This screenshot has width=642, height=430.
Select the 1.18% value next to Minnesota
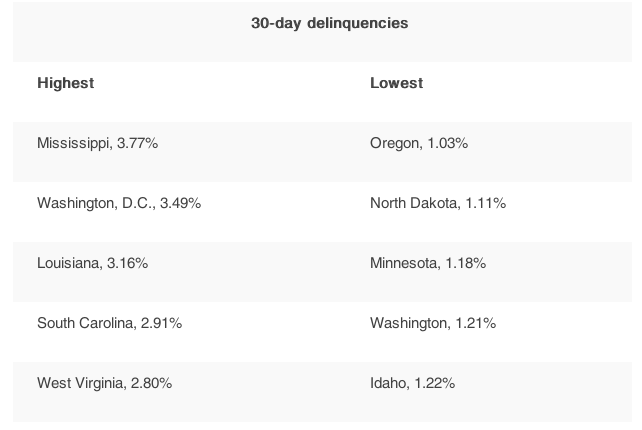click(x=465, y=263)
